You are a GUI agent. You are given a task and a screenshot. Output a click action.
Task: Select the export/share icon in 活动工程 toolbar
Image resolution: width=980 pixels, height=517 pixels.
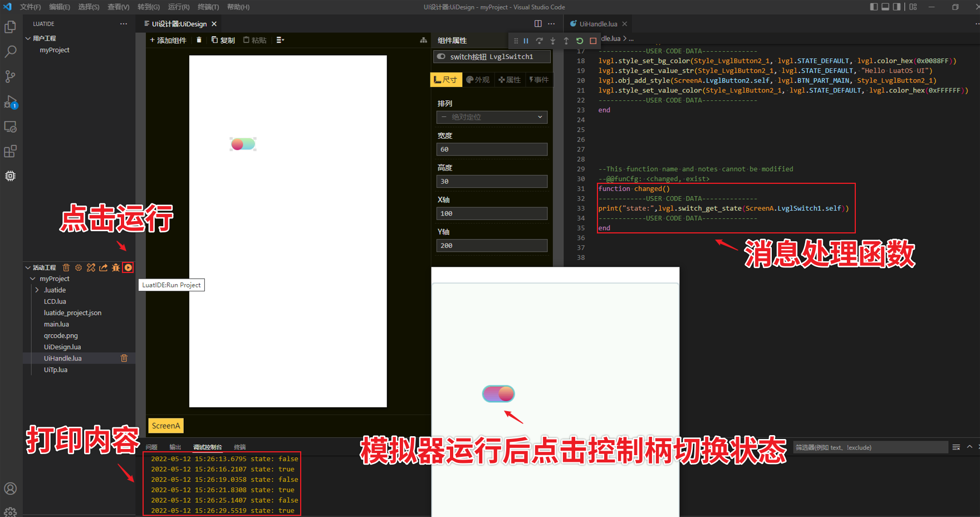pyautogui.click(x=103, y=267)
